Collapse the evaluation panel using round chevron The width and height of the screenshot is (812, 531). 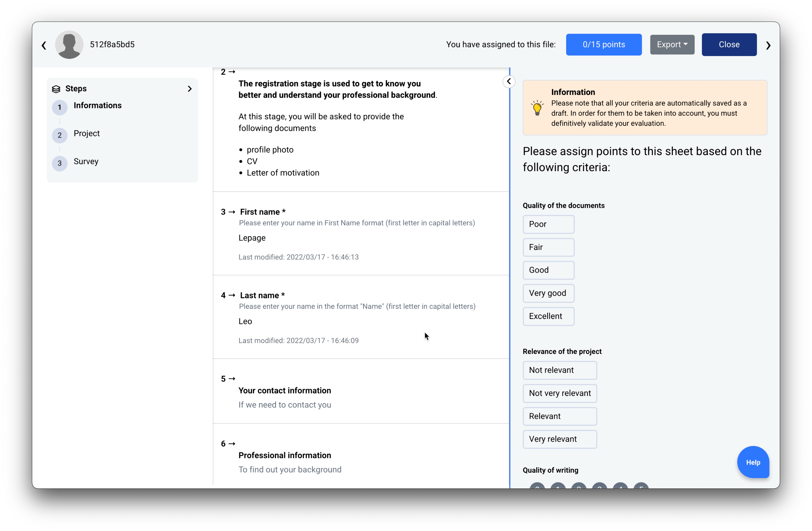509,82
